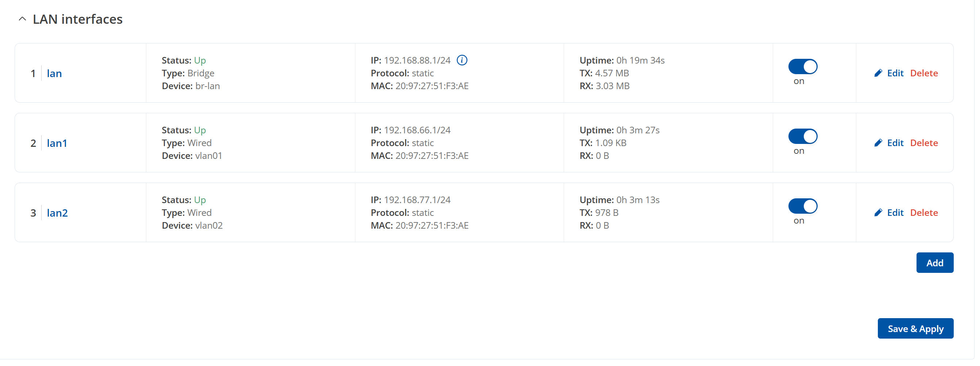The image size is (980, 366).
Task: Click the pencil icon for lan1 interface
Action: tap(878, 143)
